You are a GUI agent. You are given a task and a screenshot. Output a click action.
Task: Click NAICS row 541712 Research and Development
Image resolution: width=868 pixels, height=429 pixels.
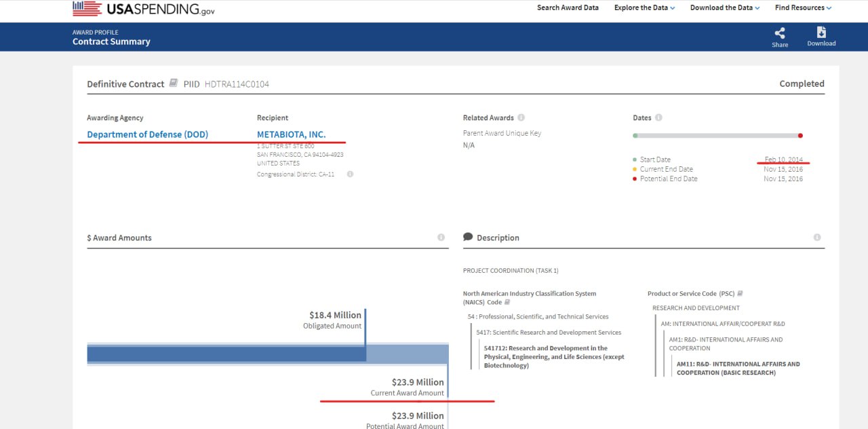[554, 357]
